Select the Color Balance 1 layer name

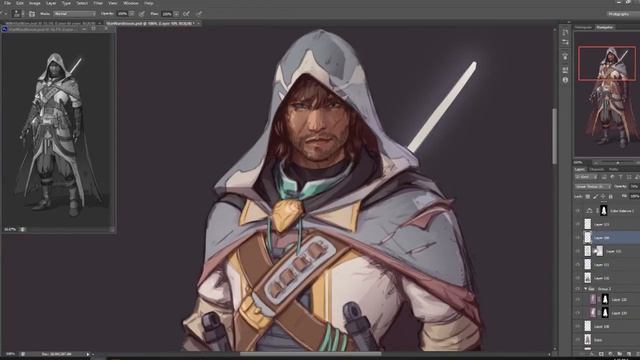click(x=622, y=211)
